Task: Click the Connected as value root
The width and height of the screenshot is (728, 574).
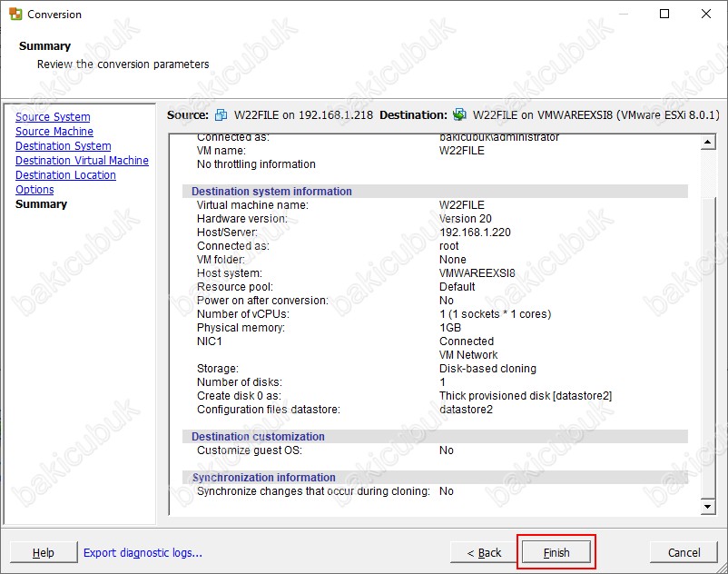Action: [449, 245]
